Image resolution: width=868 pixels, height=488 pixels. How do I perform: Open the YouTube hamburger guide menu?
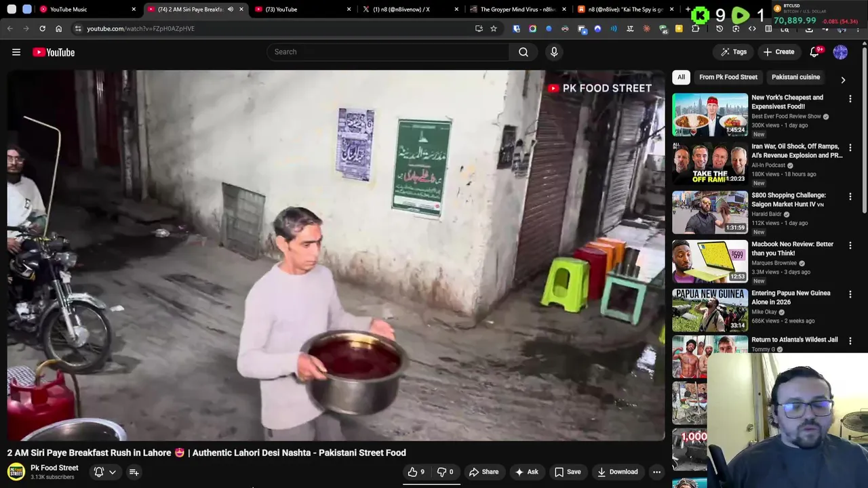tap(16, 52)
